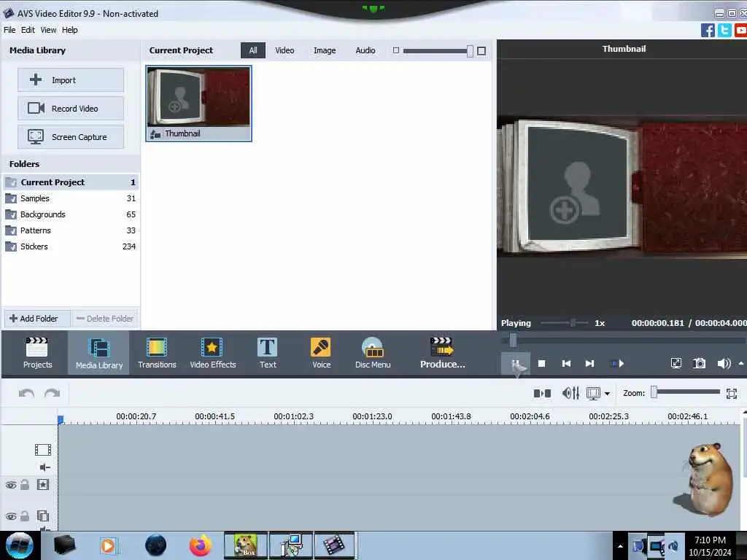Click the large thumbnails size icon
The height and width of the screenshot is (560, 747).
[481, 50]
